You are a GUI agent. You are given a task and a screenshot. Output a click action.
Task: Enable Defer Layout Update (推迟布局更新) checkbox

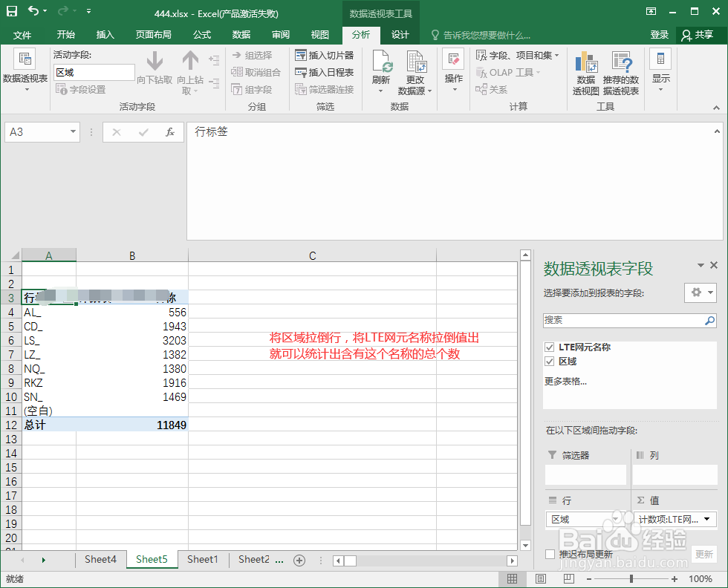coord(550,554)
